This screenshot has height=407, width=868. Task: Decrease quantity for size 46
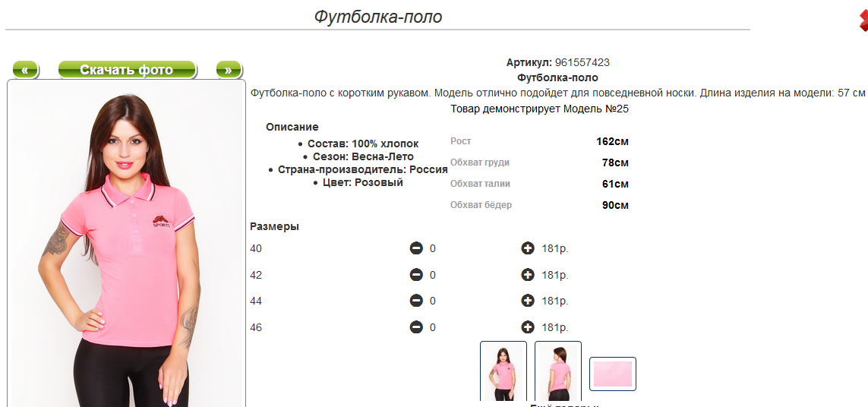coord(416,327)
